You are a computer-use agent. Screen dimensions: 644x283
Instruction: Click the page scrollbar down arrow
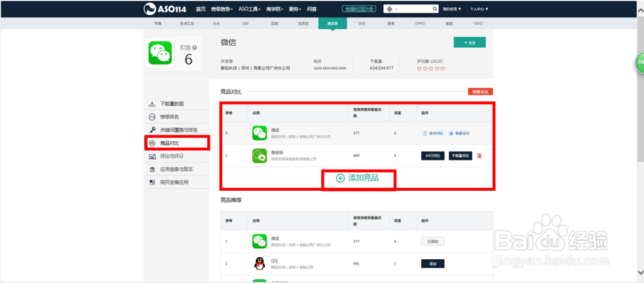coord(640,272)
